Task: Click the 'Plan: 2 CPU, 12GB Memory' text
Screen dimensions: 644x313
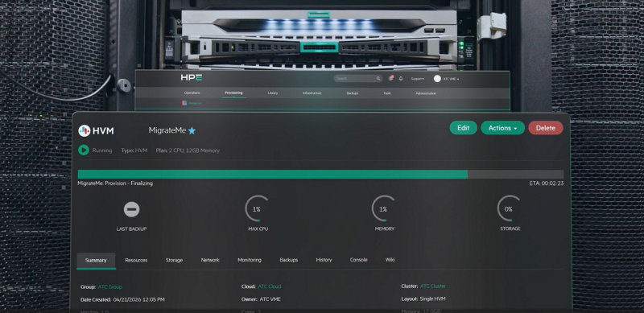Action: click(x=188, y=150)
